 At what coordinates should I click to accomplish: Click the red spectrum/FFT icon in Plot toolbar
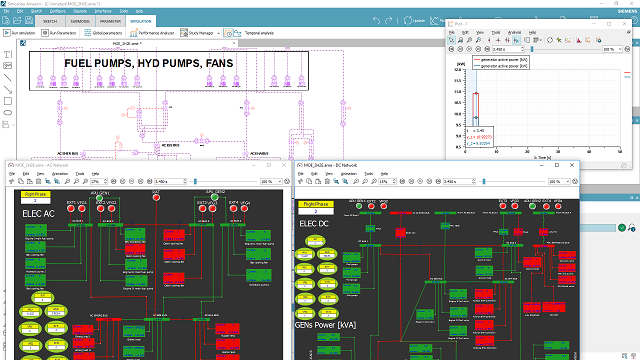point(579,40)
